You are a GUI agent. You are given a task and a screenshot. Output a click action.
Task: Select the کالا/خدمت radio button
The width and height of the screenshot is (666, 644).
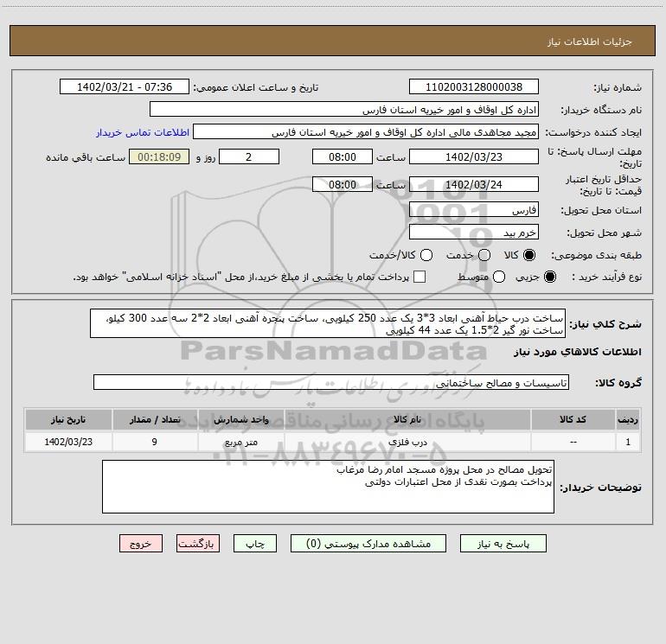(x=426, y=255)
